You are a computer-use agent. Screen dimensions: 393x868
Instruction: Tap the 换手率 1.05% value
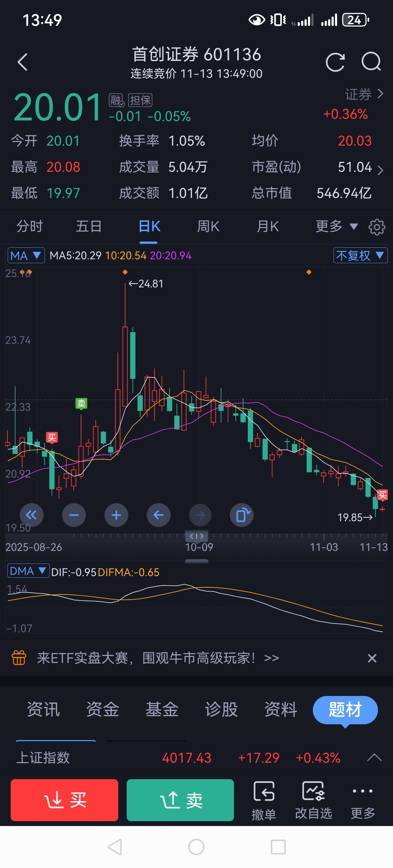tap(186, 141)
